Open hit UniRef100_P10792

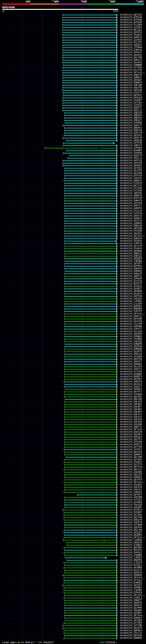(x=131, y=70)
